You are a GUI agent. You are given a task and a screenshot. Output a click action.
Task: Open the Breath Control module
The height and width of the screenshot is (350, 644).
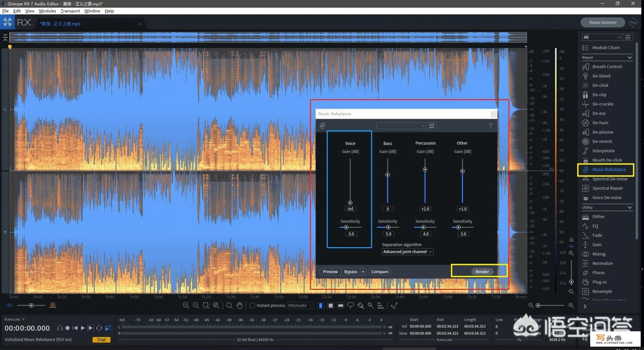[607, 66]
